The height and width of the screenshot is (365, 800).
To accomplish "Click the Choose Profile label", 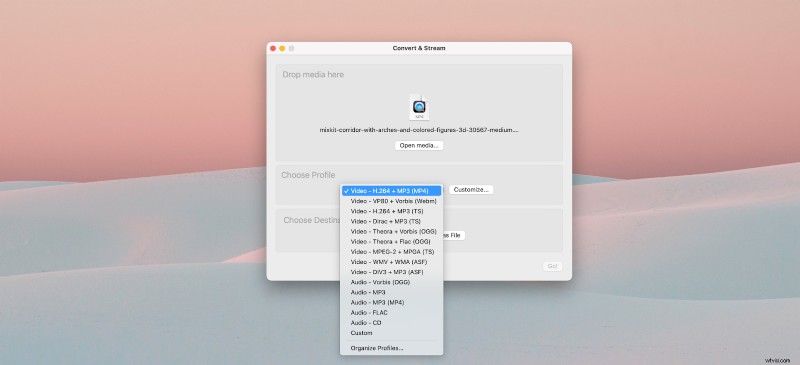I will click(x=308, y=175).
